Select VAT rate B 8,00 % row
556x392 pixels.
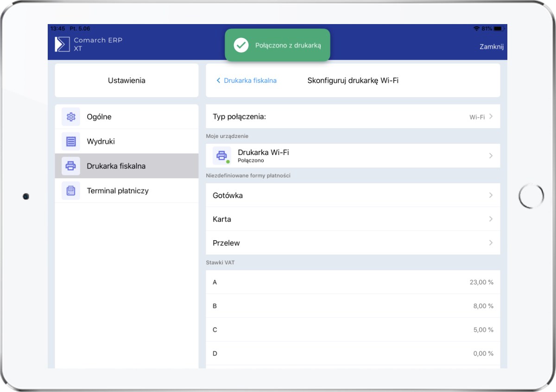(x=353, y=306)
